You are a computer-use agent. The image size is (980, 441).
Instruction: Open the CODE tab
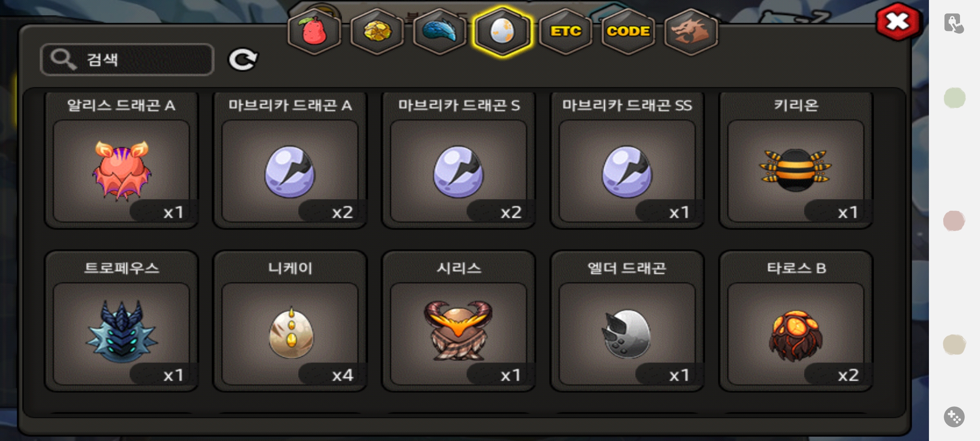(628, 32)
